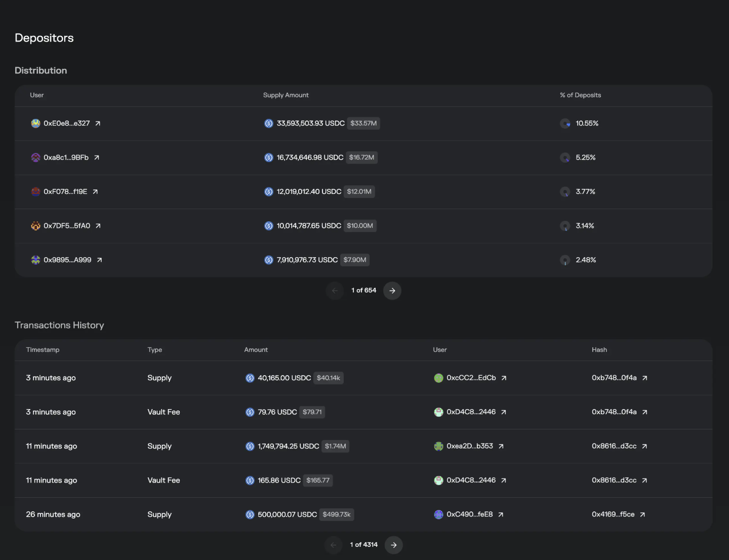The width and height of the screenshot is (729, 560).
Task: Click the Hash column header
Action: point(599,350)
